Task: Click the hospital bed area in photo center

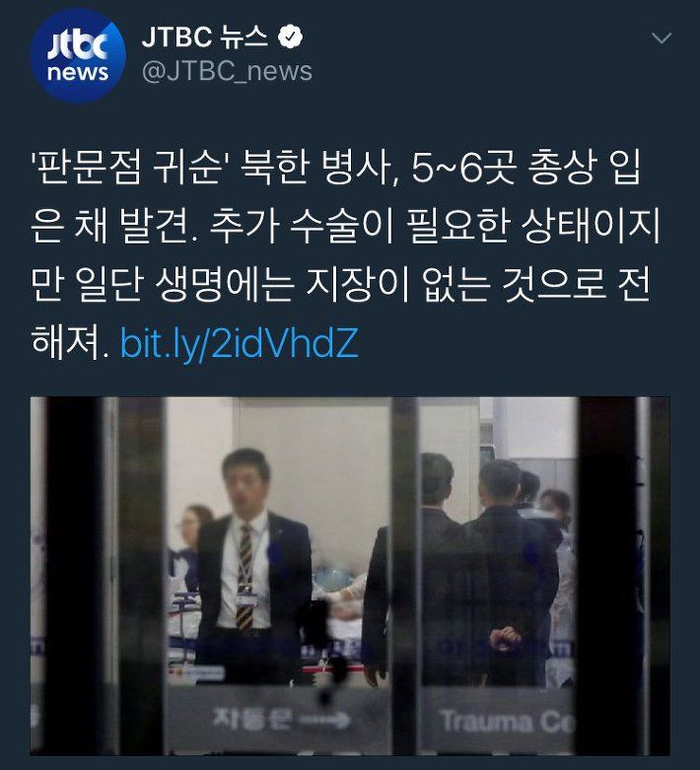Action: tap(344, 604)
